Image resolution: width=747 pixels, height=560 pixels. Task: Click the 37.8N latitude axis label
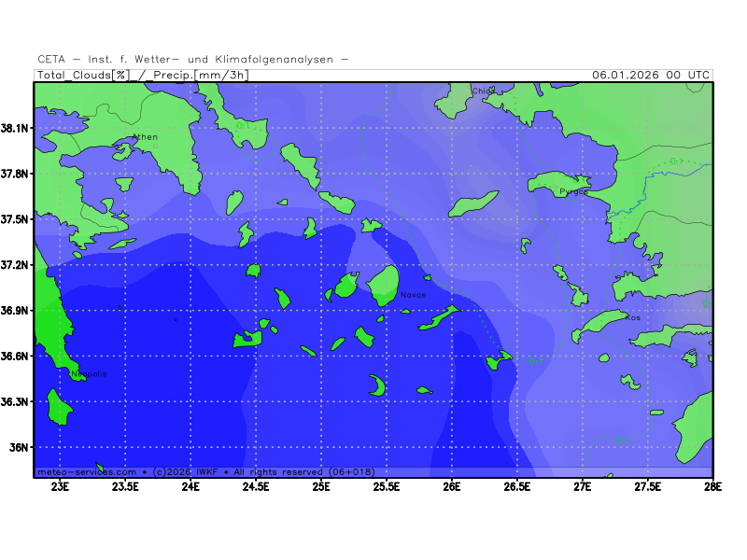[17, 174]
